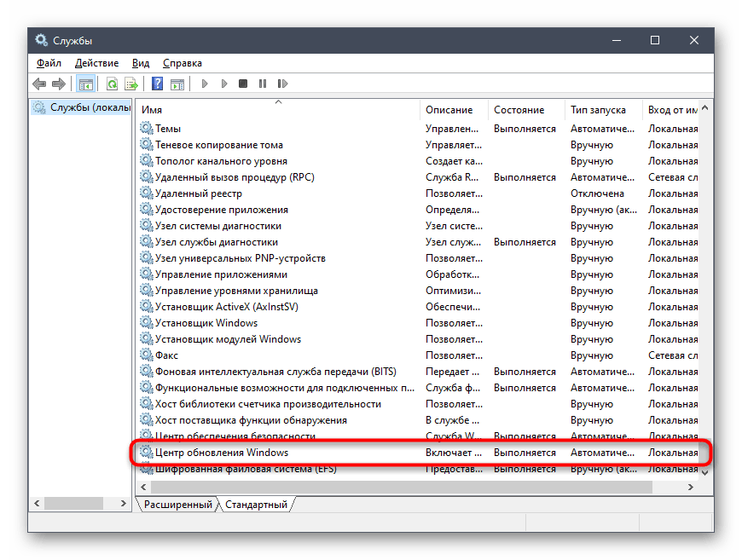Click the Restart Service toolbar icon

coord(281,84)
